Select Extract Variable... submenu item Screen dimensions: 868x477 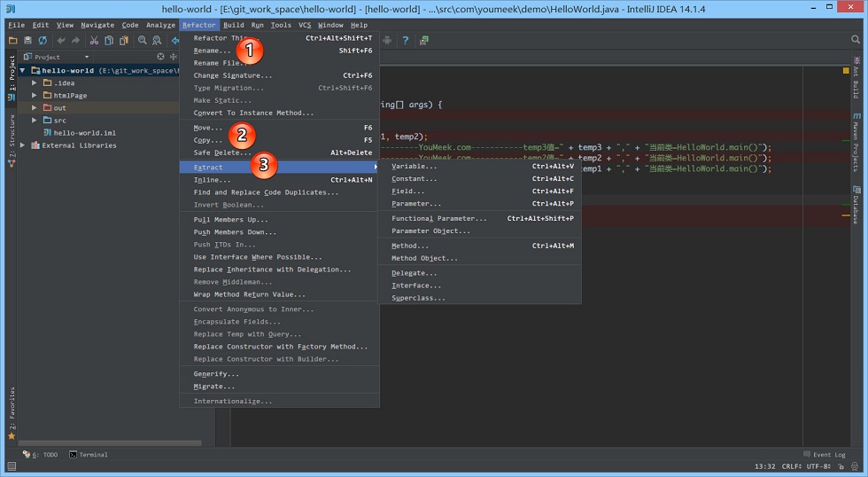point(480,166)
